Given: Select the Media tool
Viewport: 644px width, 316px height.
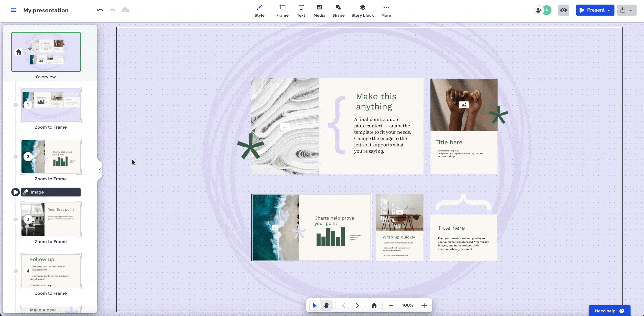Looking at the screenshot, I should coord(319,11).
